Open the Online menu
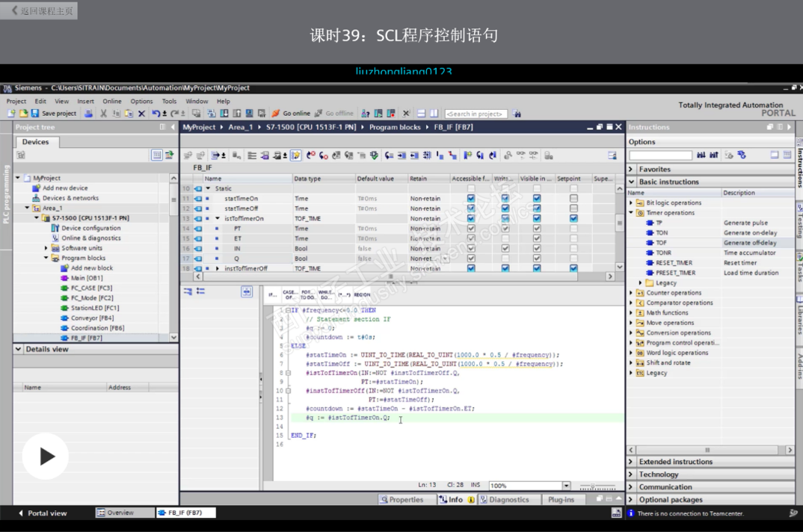 (112, 102)
